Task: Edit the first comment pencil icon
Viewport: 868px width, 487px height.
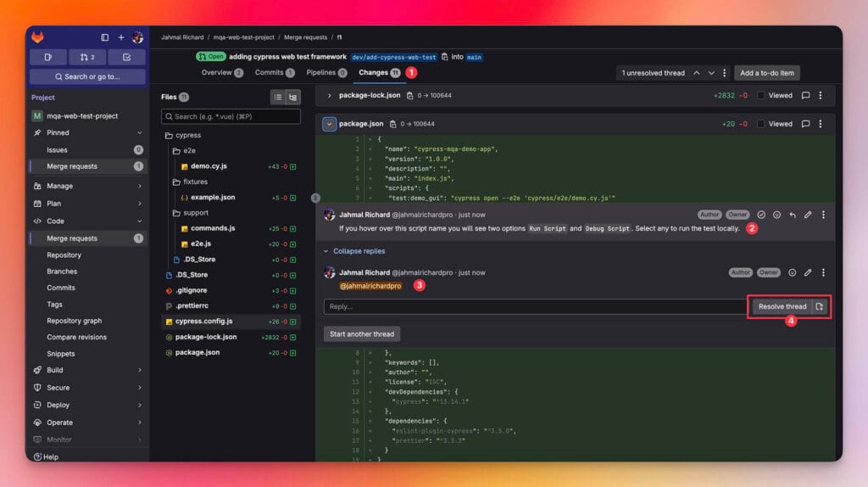Action: [808, 215]
